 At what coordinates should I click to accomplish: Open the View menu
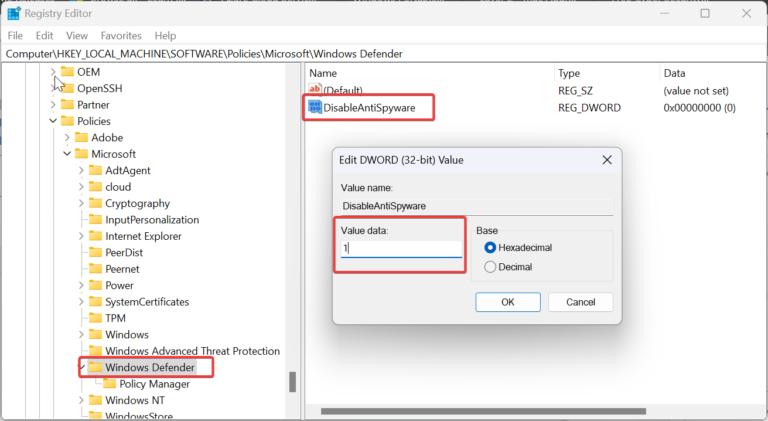[77, 36]
